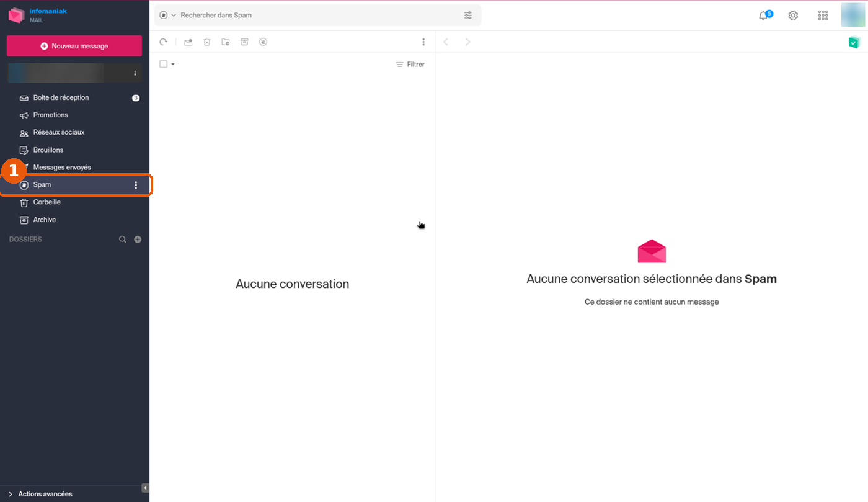The width and height of the screenshot is (868, 502).
Task: Open the Spam folder three-dot menu
Action: coord(136,185)
